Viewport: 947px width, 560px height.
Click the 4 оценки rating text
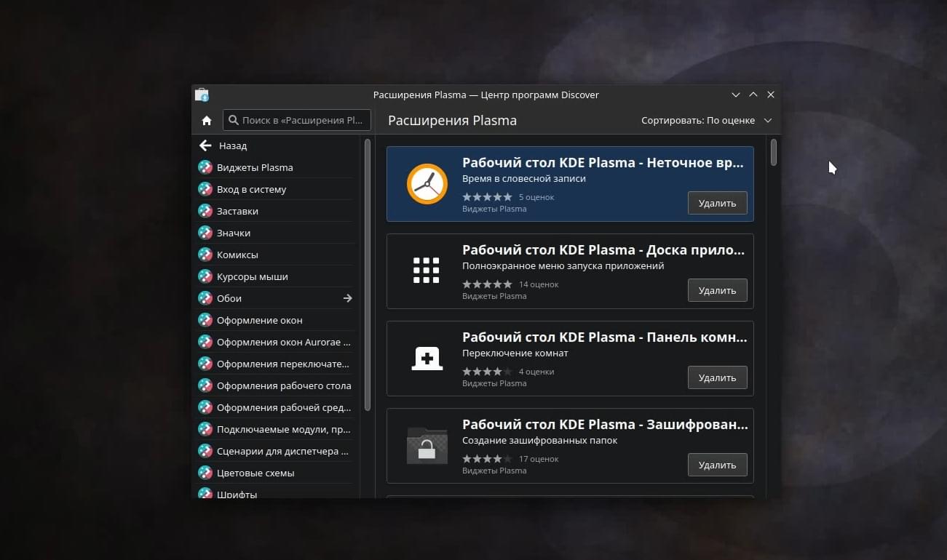click(536, 372)
